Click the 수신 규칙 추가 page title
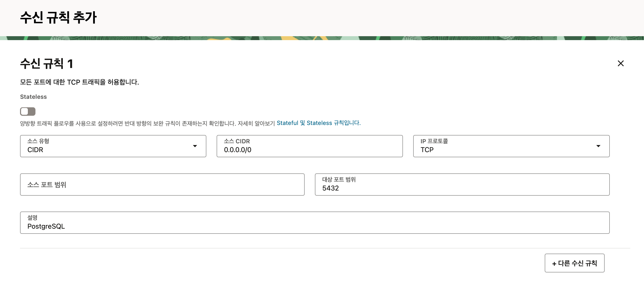This screenshot has height=292, width=644. tap(58, 18)
